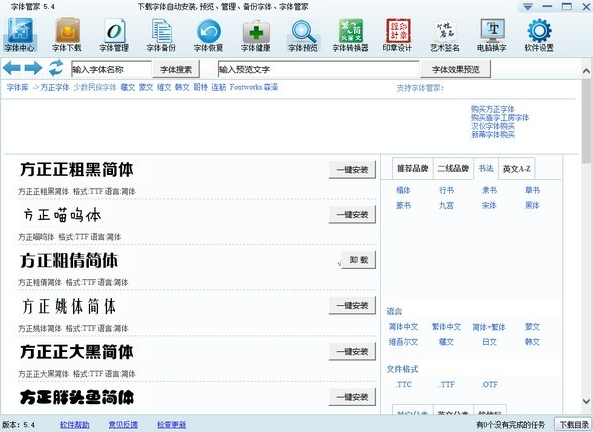Select the 篆书 calligraphy link
The width and height of the screenshot is (593, 432).
tap(403, 205)
